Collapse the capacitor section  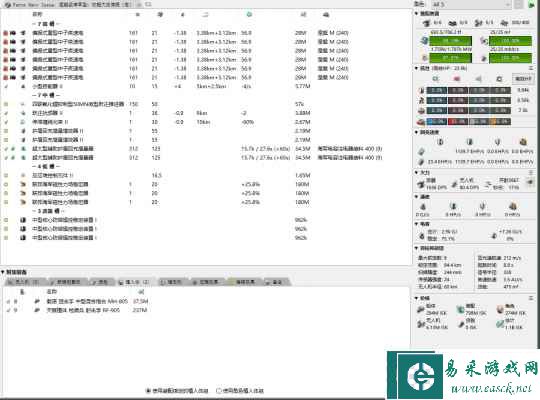(416, 224)
